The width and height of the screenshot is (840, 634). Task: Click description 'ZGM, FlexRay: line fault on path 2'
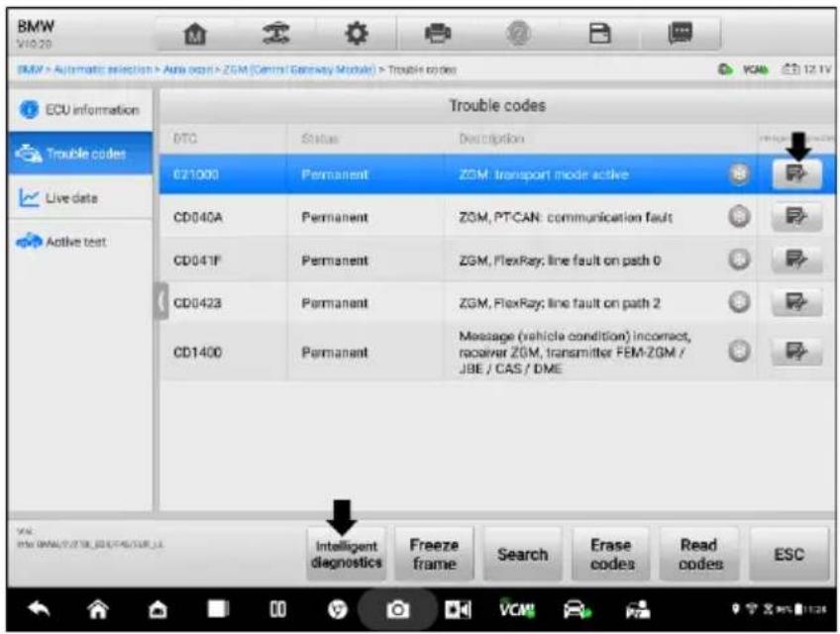pos(560,303)
